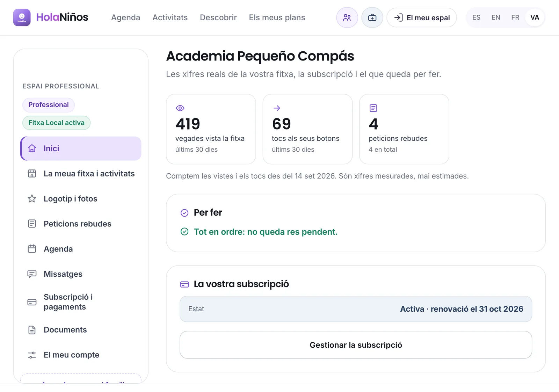
Task: Open Descobrir in the top navigation
Action: click(218, 17)
